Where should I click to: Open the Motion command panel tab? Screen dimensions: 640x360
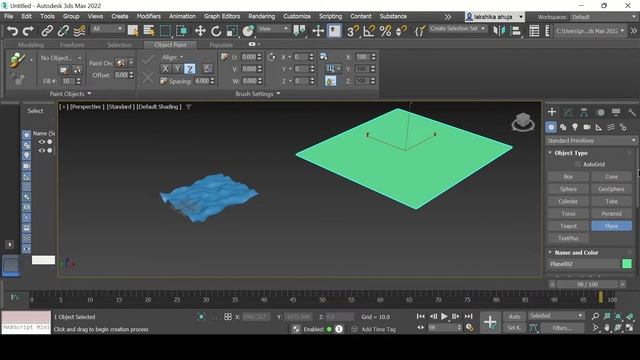[600, 112]
